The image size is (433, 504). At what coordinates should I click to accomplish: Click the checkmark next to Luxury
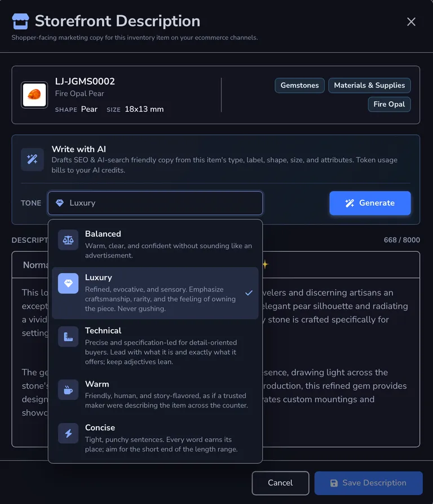(x=249, y=293)
